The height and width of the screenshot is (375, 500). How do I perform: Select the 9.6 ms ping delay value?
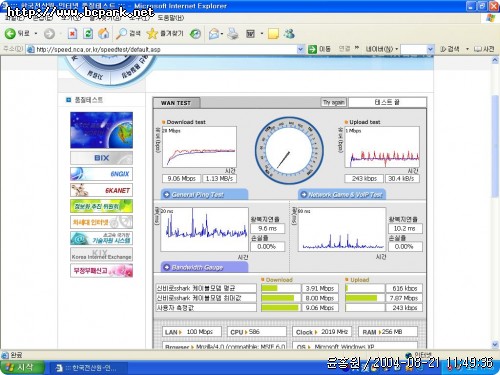tap(267, 228)
